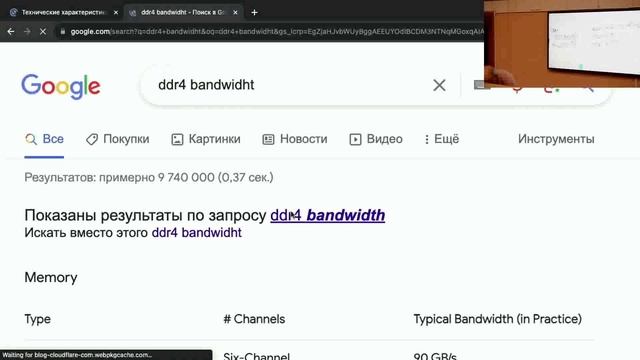Open the 'Новости' news tab

295,139
